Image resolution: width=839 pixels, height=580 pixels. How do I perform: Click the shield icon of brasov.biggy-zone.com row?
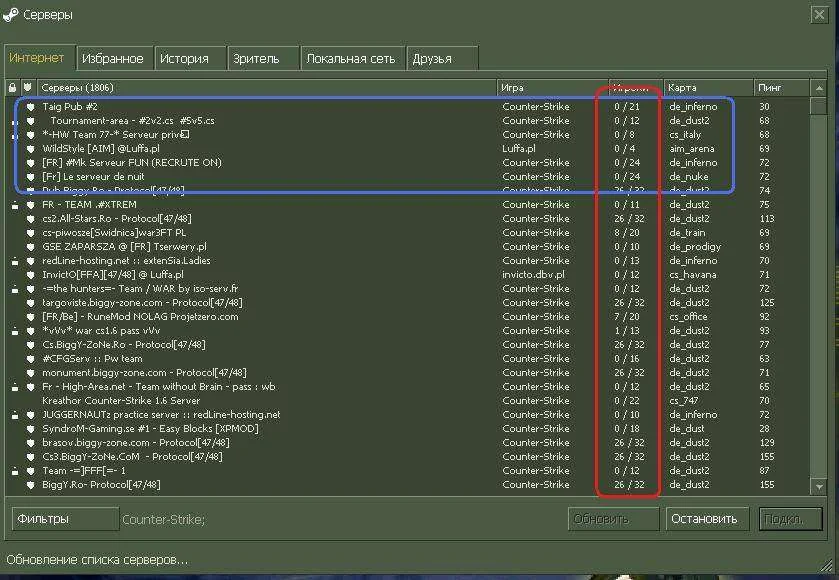(x=30, y=443)
